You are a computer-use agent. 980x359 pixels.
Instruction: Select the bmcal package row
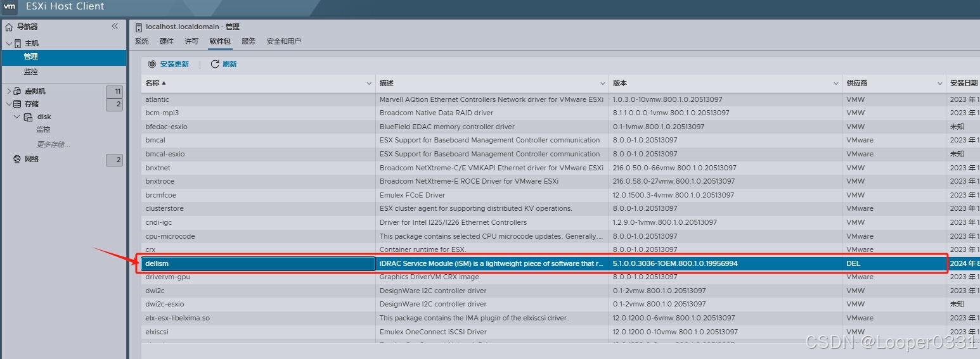click(x=560, y=140)
